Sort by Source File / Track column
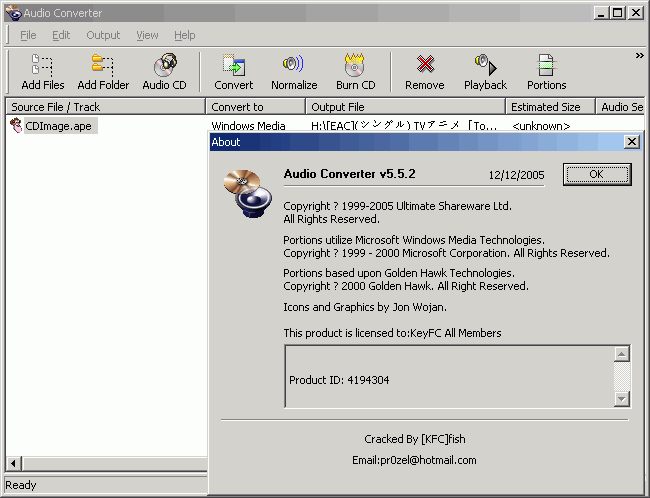The image size is (650, 498). click(x=105, y=107)
